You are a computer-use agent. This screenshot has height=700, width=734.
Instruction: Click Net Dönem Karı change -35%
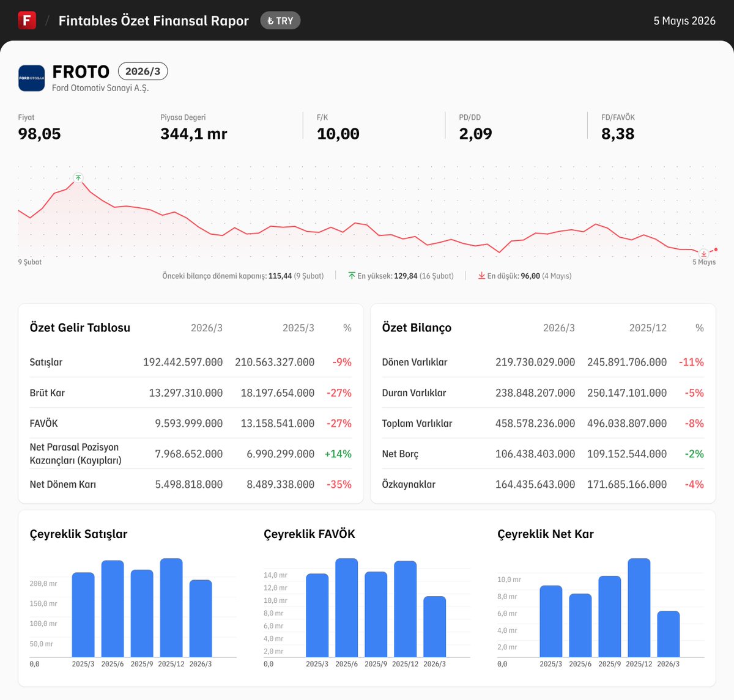(x=339, y=484)
